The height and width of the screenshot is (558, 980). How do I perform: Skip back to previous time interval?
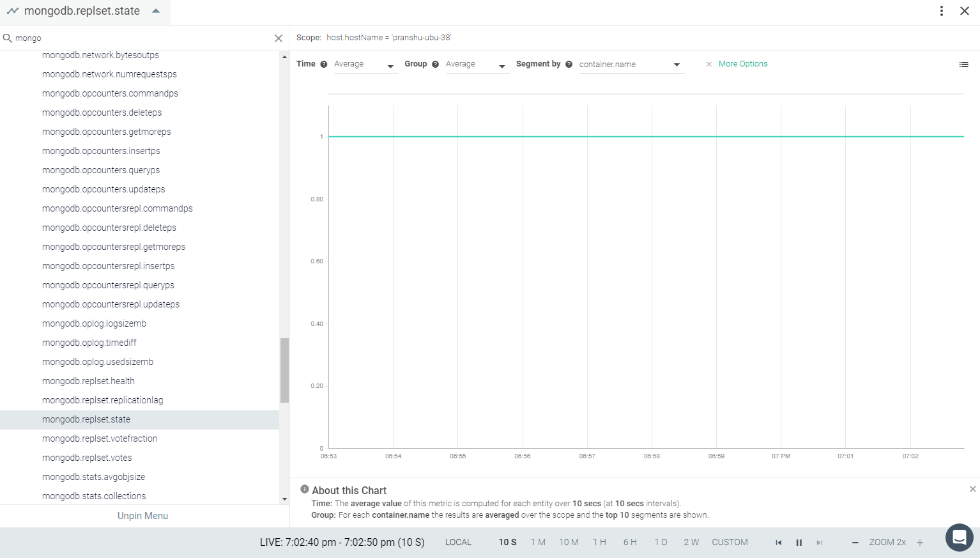pos(778,543)
